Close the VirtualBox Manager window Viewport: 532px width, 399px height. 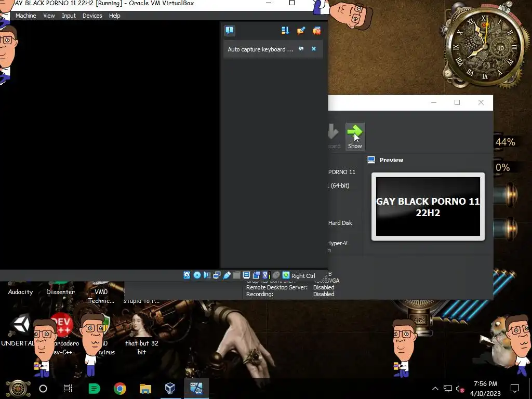481,102
